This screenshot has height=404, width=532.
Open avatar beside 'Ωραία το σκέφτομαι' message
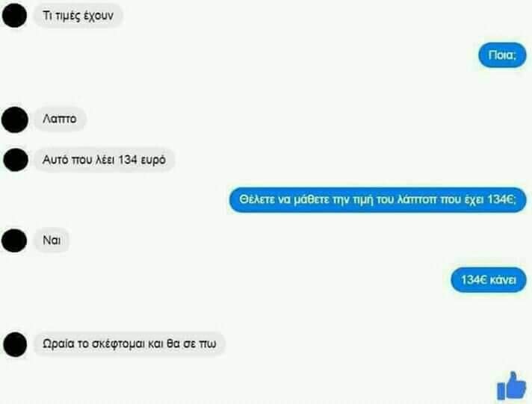[x=15, y=344]
